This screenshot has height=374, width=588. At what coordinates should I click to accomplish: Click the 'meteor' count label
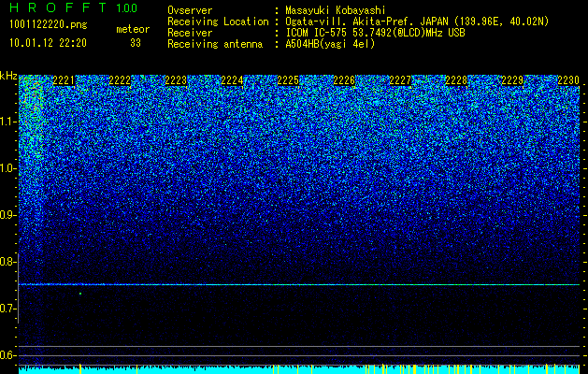click(x=133, y=29)
